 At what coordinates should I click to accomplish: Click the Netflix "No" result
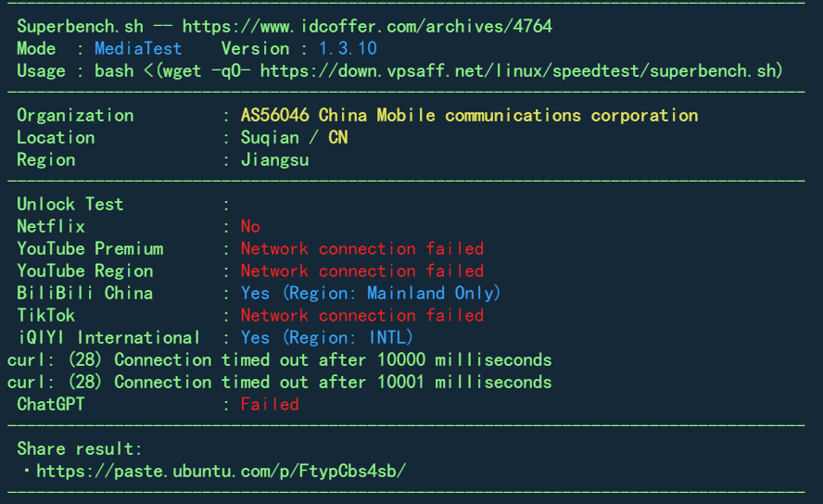pos(250,226)
